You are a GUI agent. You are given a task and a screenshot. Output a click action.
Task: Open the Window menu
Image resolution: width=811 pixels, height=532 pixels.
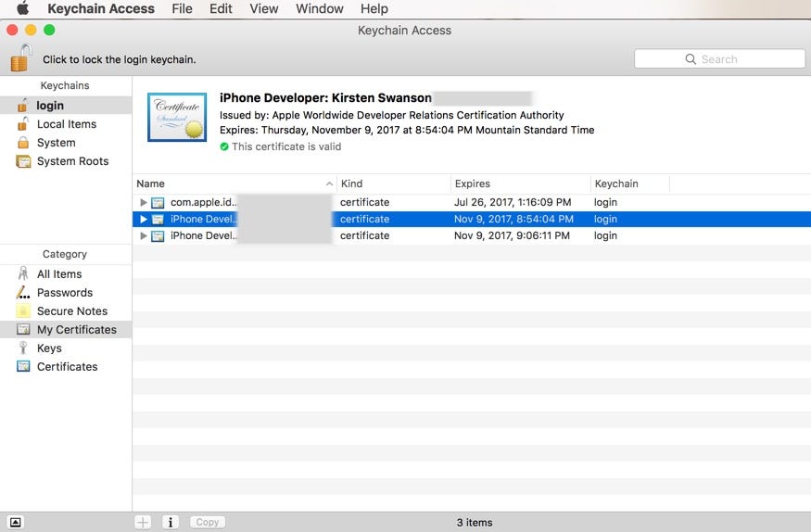click(x=320, y=8)
